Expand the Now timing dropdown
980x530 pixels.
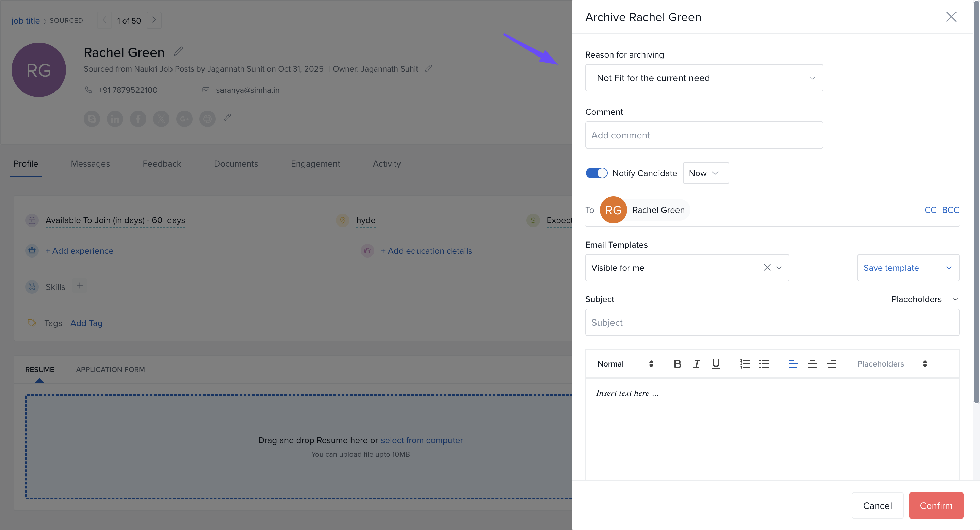pos(705,173)
